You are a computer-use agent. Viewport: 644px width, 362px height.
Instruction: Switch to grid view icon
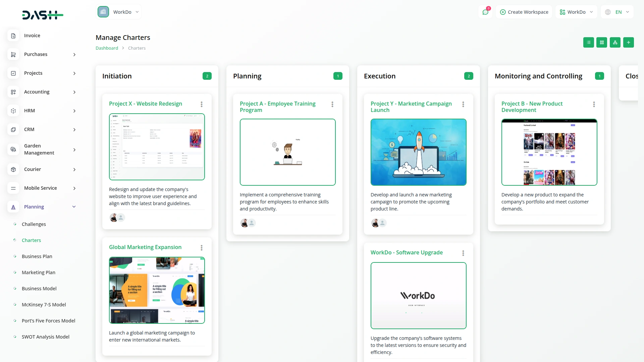coord(602,43)
